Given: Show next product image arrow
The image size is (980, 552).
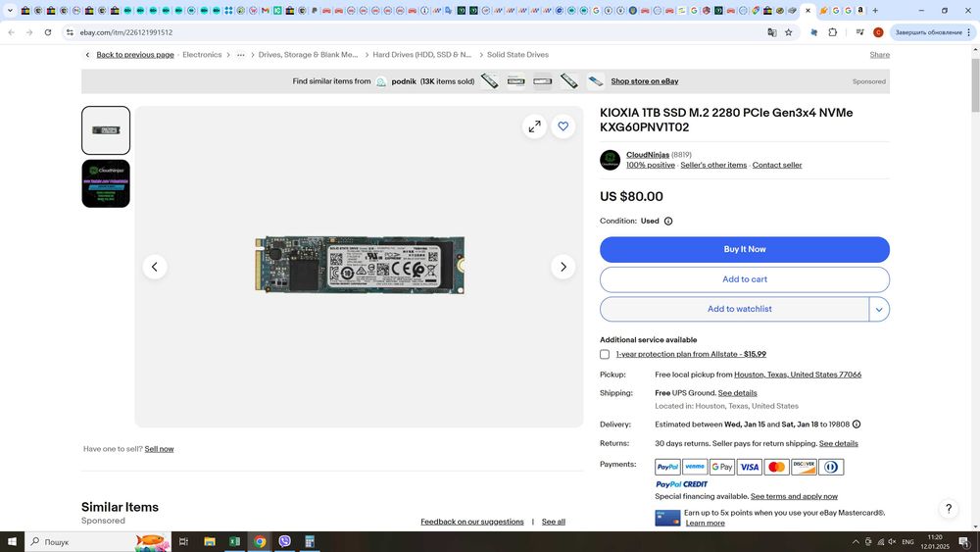Looking at the screenshot, I should click(x=563, y=267).
